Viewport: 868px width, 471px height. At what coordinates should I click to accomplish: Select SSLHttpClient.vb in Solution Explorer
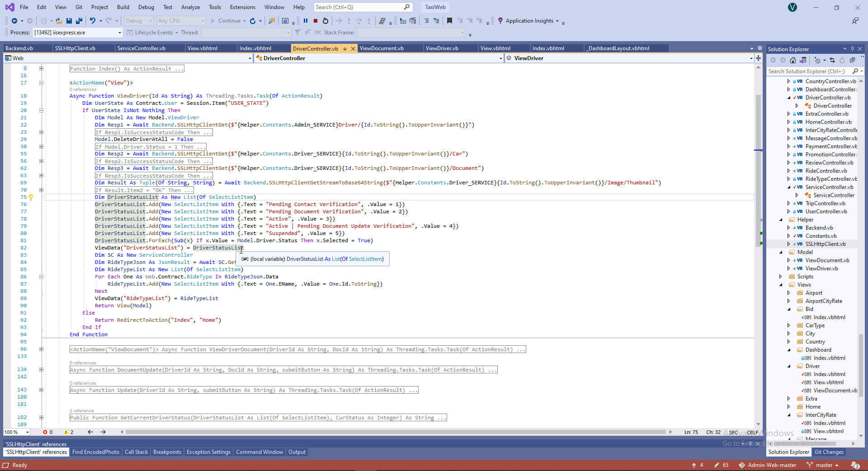(x=826, y=244)
